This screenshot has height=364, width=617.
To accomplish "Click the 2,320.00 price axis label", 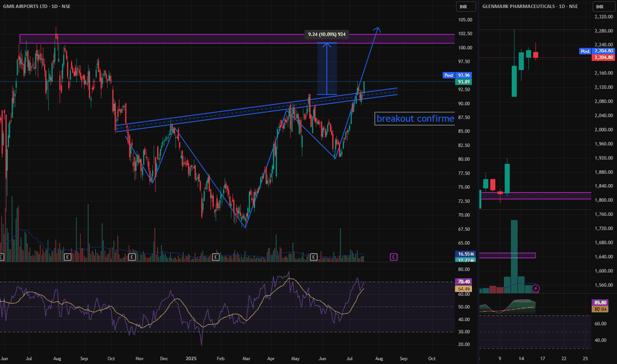I will [604, 17].
